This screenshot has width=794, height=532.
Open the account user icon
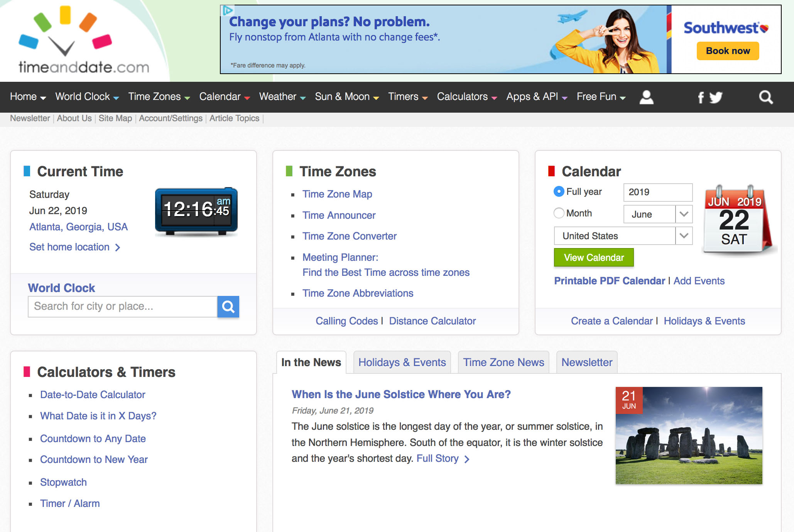646,97
